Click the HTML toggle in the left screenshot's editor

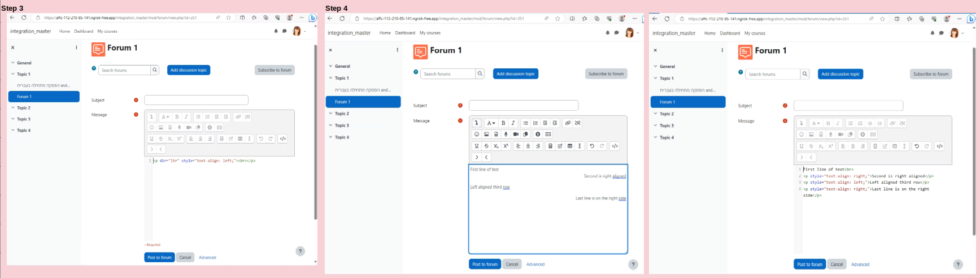(x=282, y=138)
